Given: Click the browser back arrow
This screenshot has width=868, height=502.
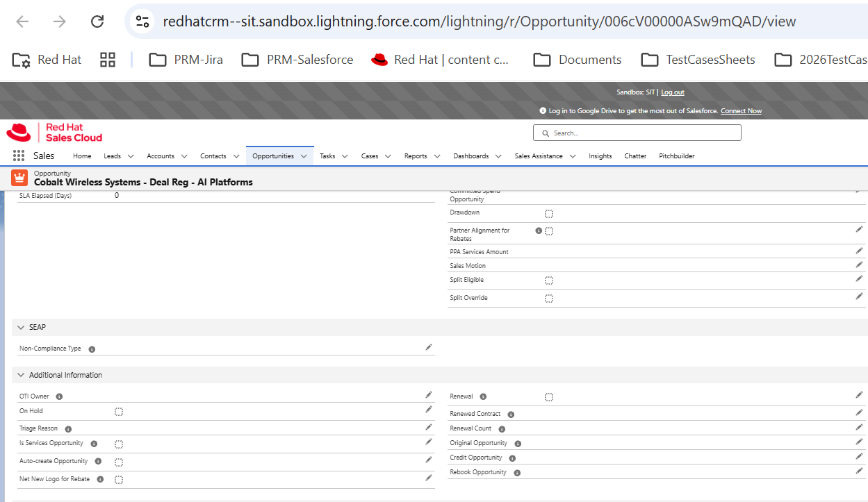Looking at the screenshot, I should [22, 22].
